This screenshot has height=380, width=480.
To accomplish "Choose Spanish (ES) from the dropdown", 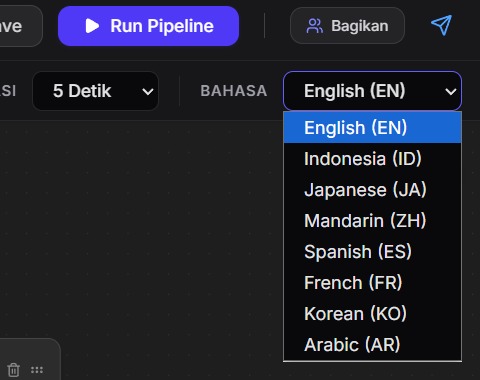I will click(372, 252).
